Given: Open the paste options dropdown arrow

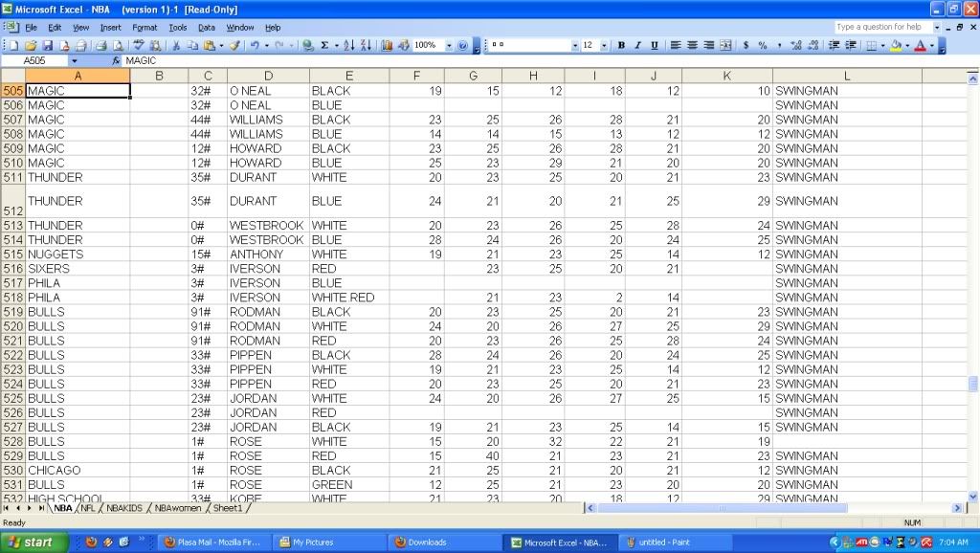Looking at the screenshot, I should [221, 46].
